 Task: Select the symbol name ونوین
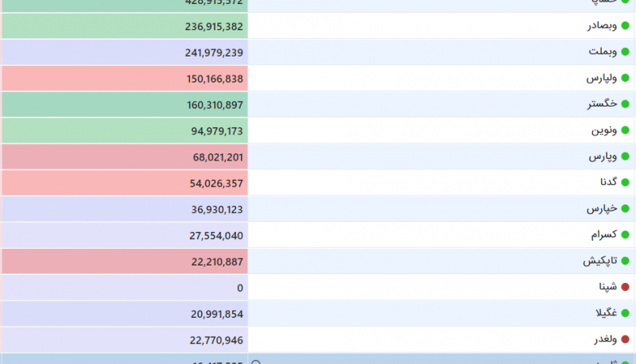point(604,130)
